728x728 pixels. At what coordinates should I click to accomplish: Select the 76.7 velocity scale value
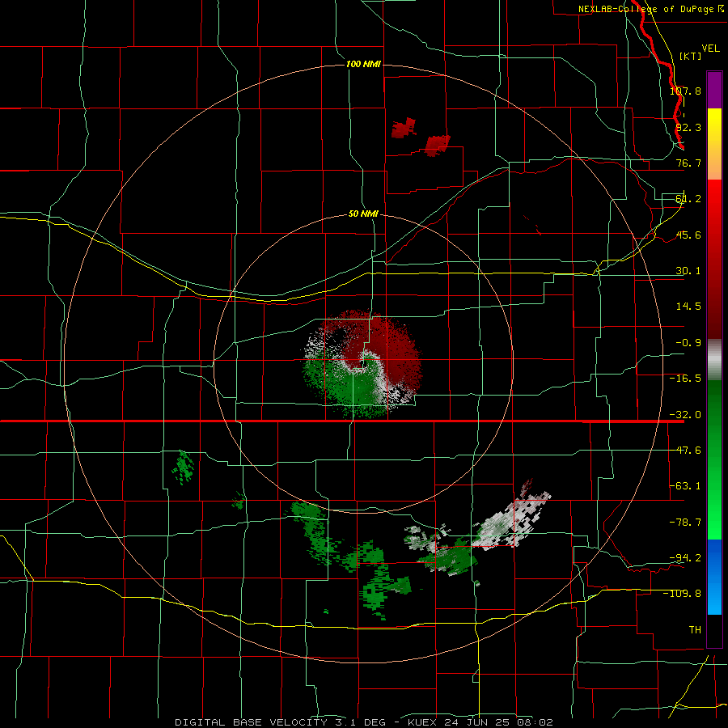coord(688,163)
